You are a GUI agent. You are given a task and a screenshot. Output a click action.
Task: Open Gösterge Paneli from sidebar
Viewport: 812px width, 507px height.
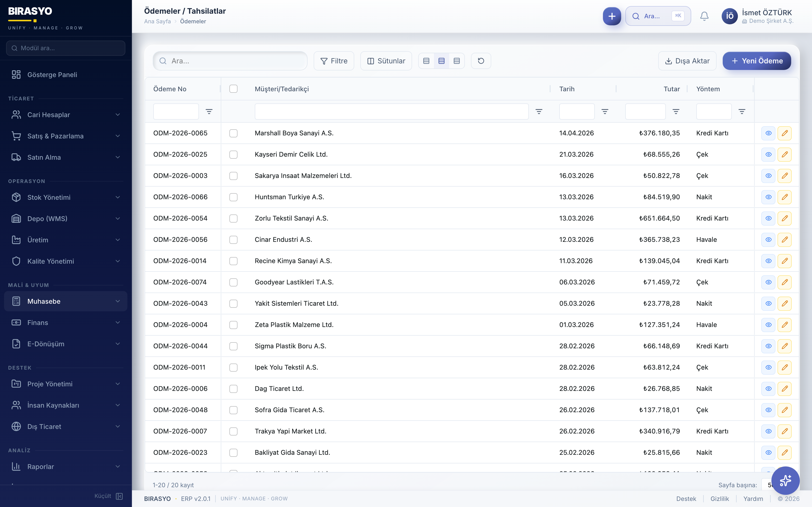(52, 75)
